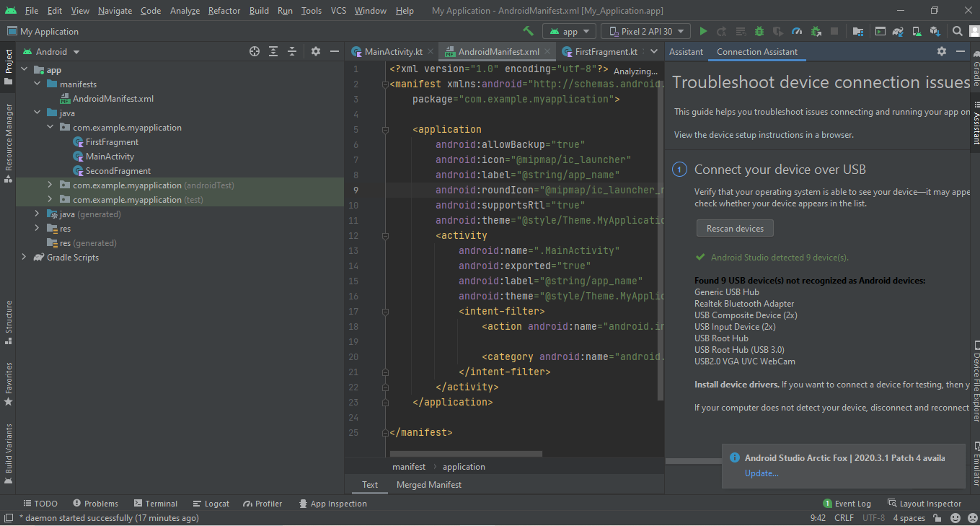The height and width of the screenshot is (526, 980).
Task: Click the Make Project hammer icon
Action: tap(528, 31)
